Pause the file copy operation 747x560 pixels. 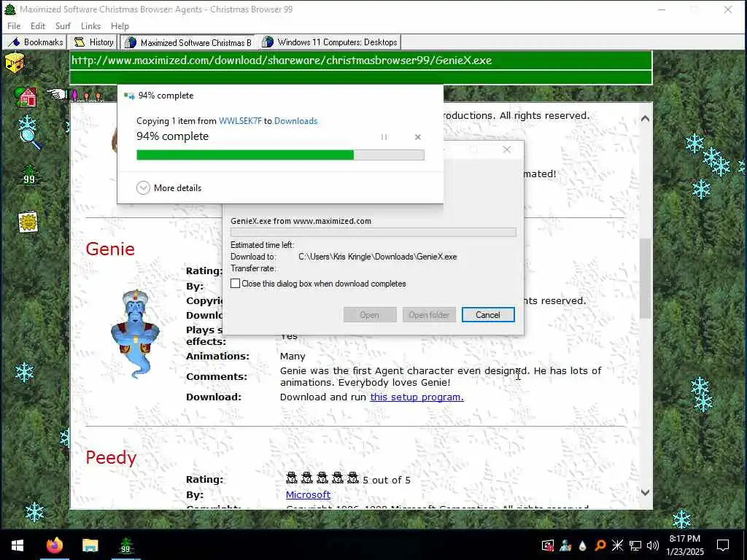coord(384,137)
